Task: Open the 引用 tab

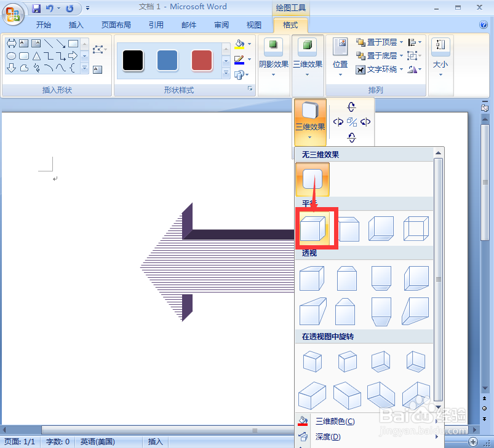Action: click(156, 25)
